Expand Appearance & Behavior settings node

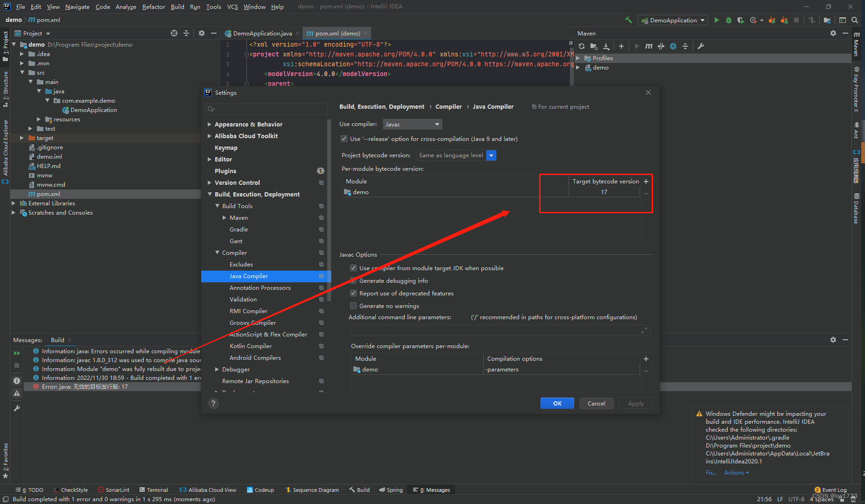pyautogui.click(x=210, y=124)
